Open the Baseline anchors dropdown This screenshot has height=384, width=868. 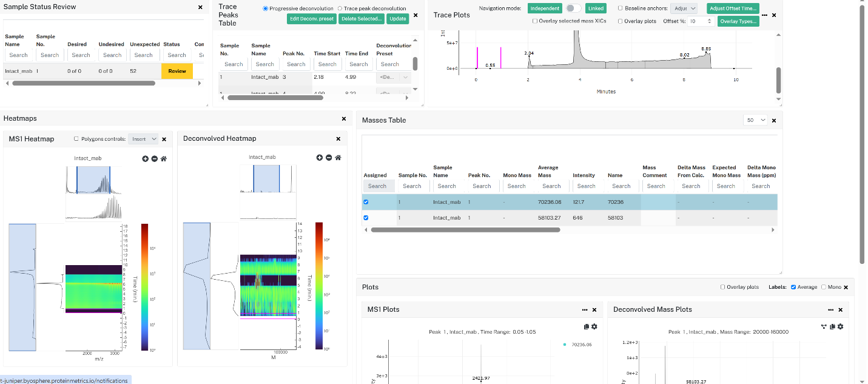point(684,8)
